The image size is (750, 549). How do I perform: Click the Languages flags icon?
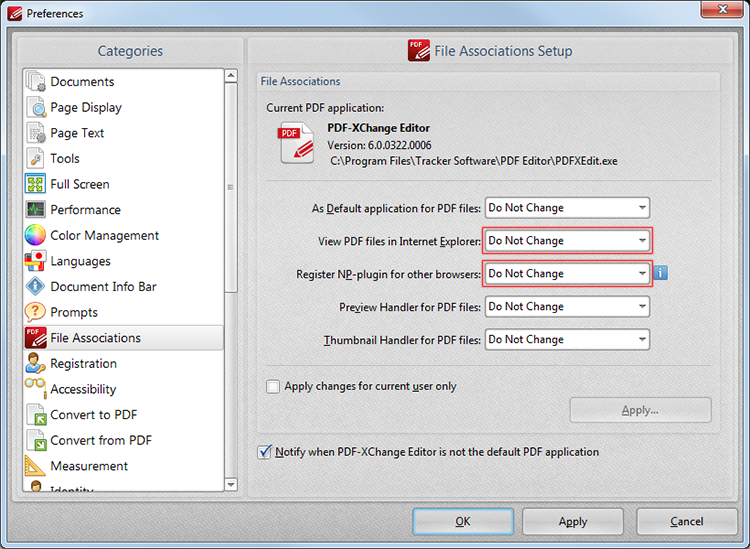point(35,261)
